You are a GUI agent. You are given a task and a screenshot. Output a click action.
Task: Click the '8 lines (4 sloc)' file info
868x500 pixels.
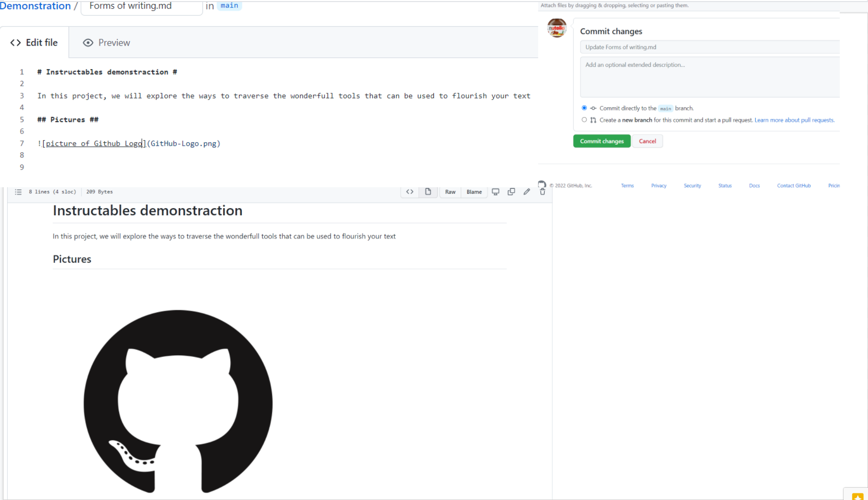click(x=52, y=192)
